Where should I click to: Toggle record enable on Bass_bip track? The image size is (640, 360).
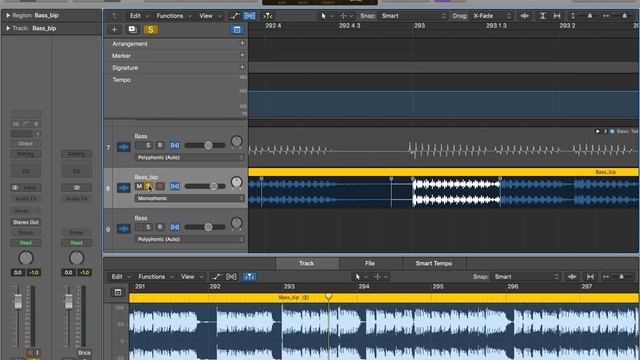160,186
